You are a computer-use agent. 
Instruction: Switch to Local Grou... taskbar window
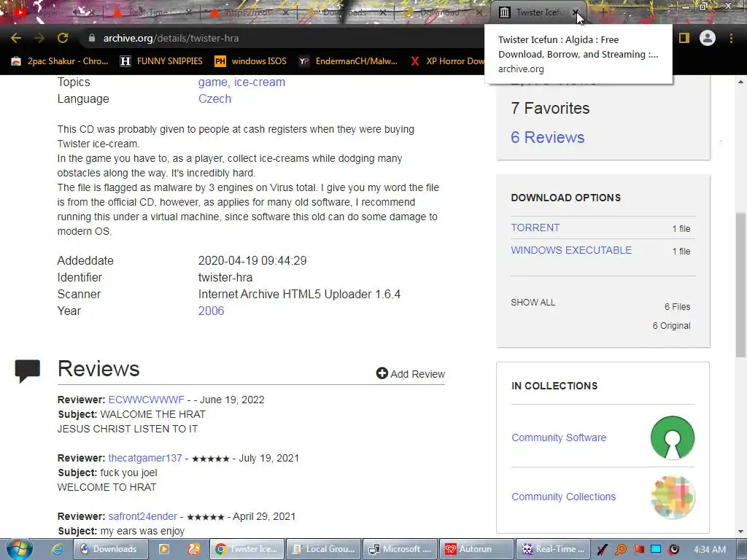[x=323, y=549]
